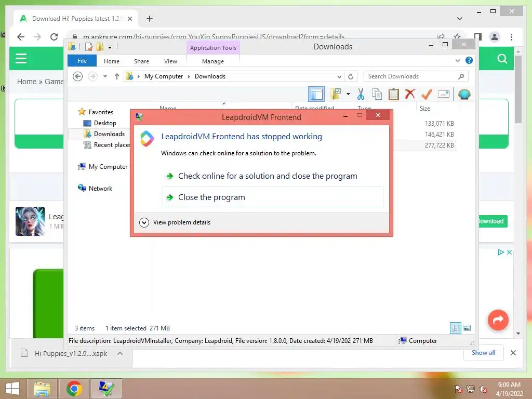532x399 pixels.
Task: Open Chrome's tab search chevron
Action: (x=459, y=19)
